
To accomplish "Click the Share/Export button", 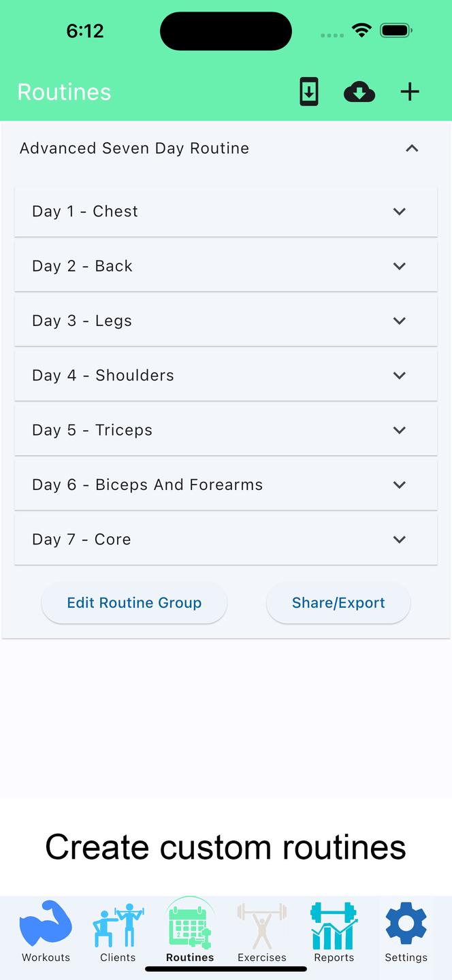I will tap(338, 603).
